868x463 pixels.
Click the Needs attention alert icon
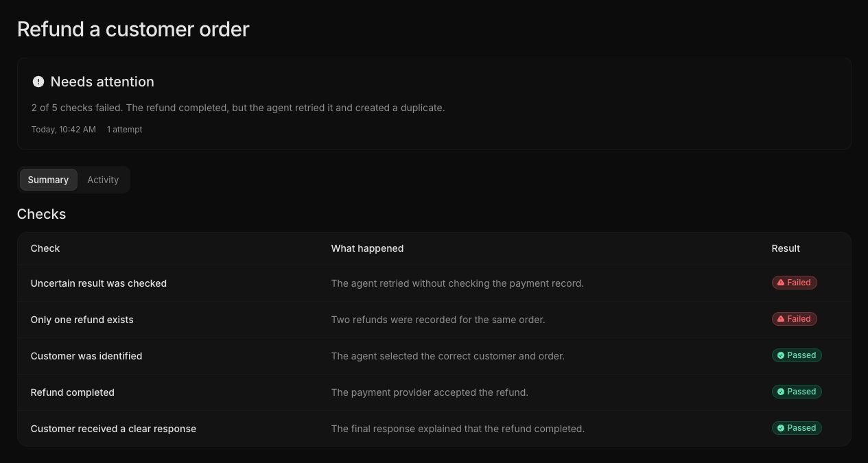[x=38, y=82]
